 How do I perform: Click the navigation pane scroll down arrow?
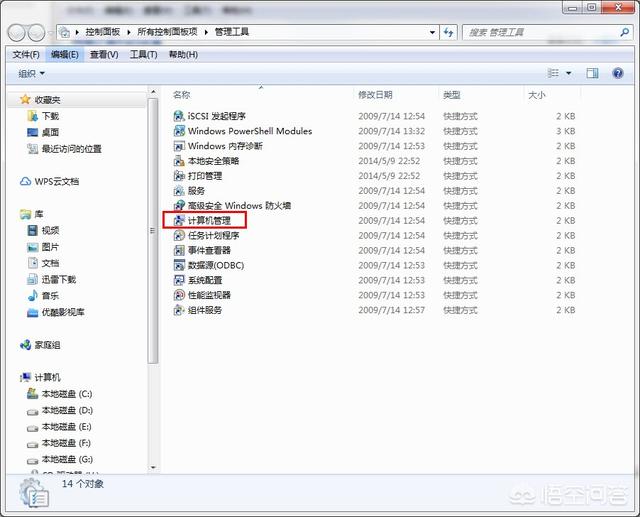(153, 468)
